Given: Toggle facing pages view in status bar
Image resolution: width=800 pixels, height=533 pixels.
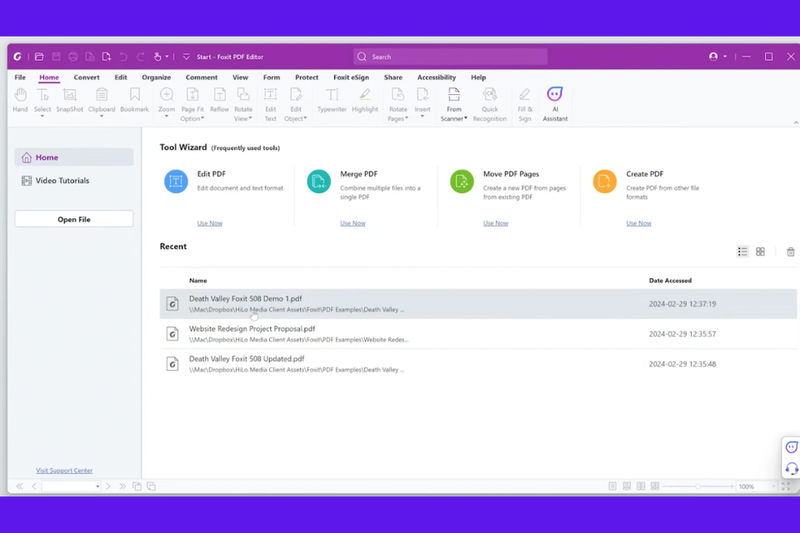Looking at the screenshot, I should pyautogui.click(x=641, y=486).
